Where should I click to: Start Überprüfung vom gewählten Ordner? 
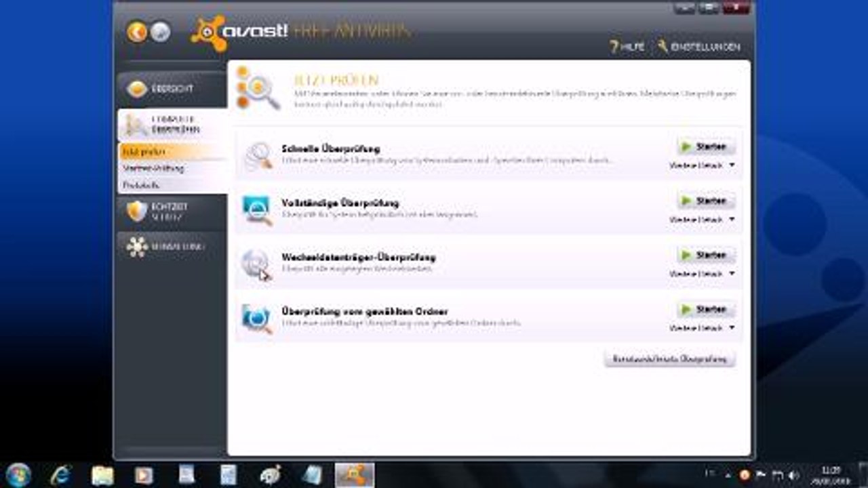pyautogui.click(x=705, y=309)
